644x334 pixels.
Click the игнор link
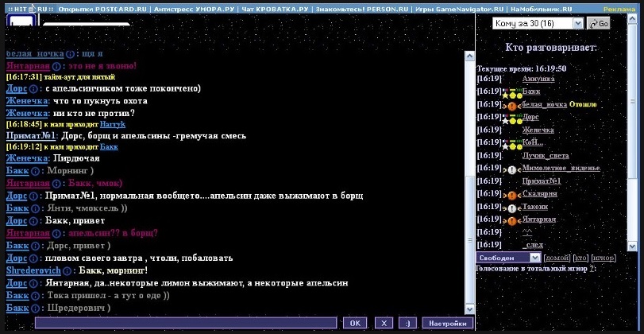click(604, 258)
